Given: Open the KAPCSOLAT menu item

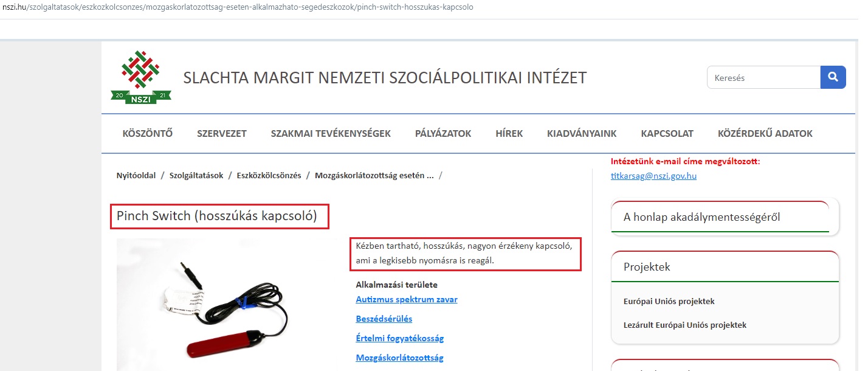Looking at the screenshot, I should (667, 133).
